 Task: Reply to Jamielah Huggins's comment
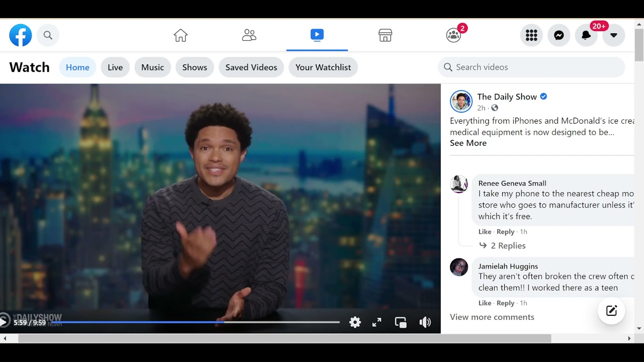click(x=506, y=303)
